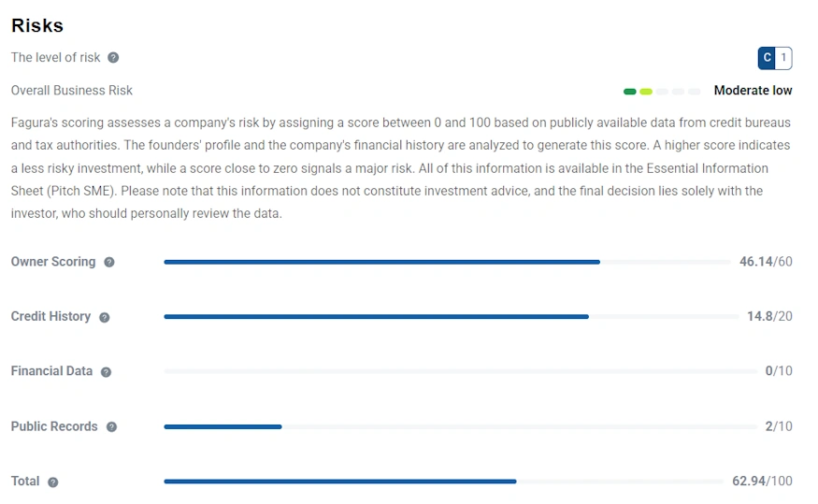Click the Moderate low risk indicator dots
This screenshot has width=818, height=504.
pyautogui.click(x=661, y=92)
